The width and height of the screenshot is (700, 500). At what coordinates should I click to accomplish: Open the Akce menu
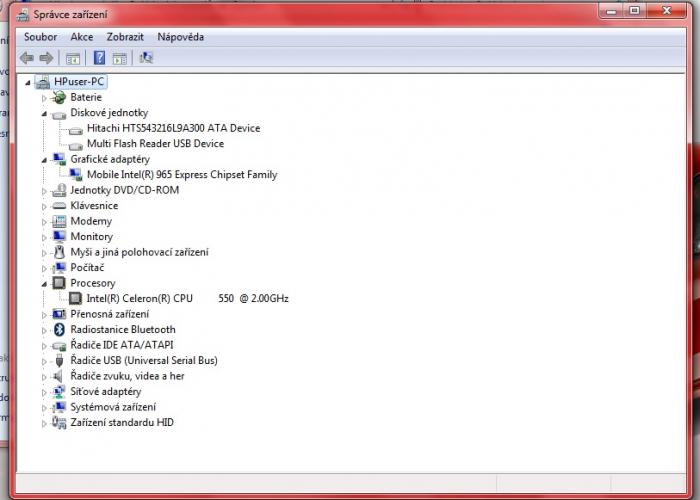[82, 37]
